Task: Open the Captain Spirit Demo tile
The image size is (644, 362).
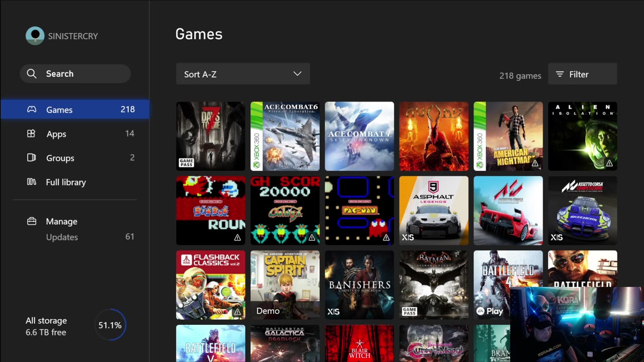Action: point(285,285)
